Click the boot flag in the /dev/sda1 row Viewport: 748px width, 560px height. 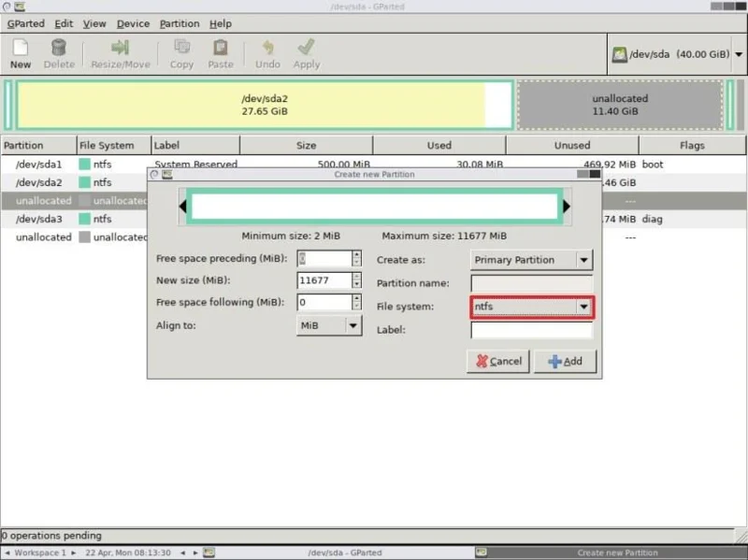pos(653,165)
